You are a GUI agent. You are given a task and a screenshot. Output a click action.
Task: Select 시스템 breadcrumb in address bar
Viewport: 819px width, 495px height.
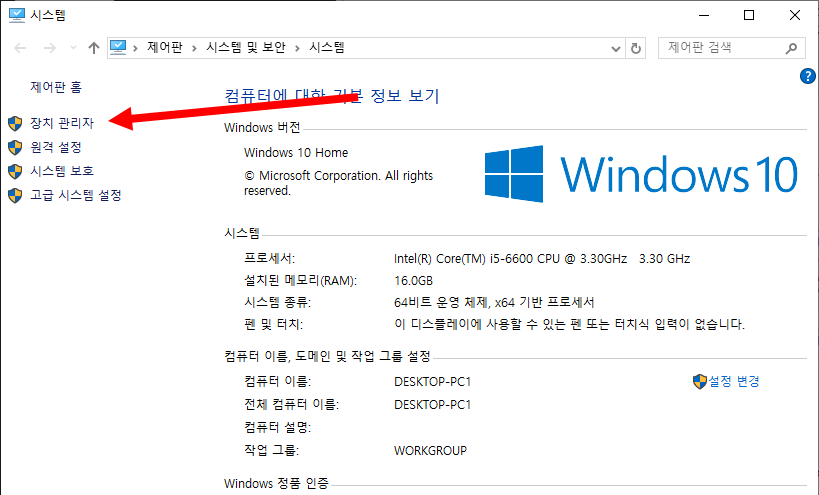[326, 48]
